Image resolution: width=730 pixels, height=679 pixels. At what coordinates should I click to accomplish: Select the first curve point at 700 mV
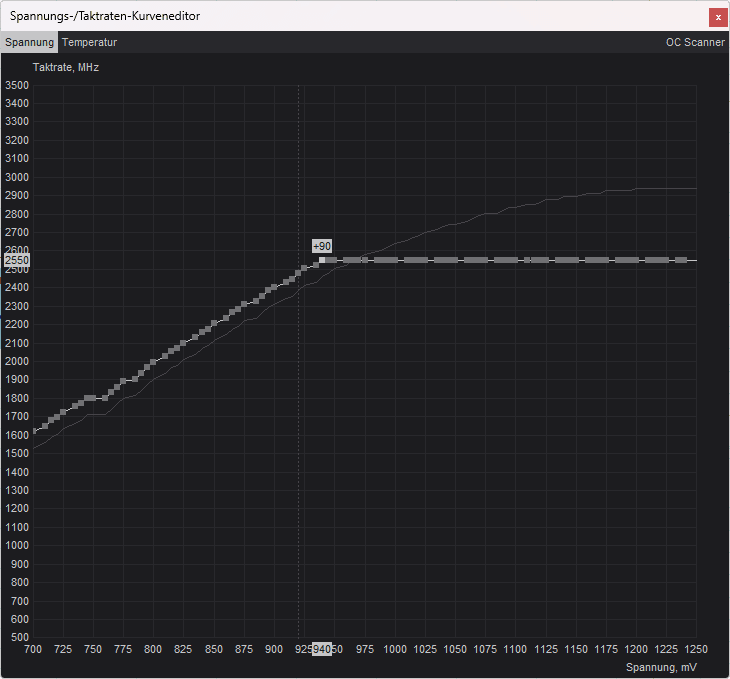tap(34, 431)
